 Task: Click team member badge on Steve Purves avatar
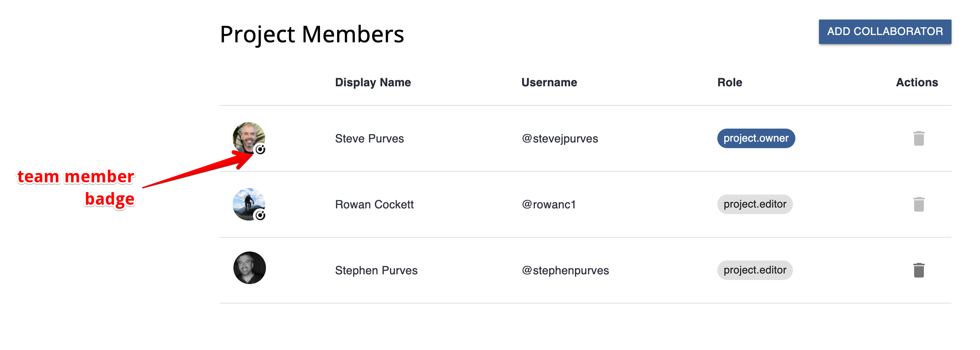tap(260, 149)
